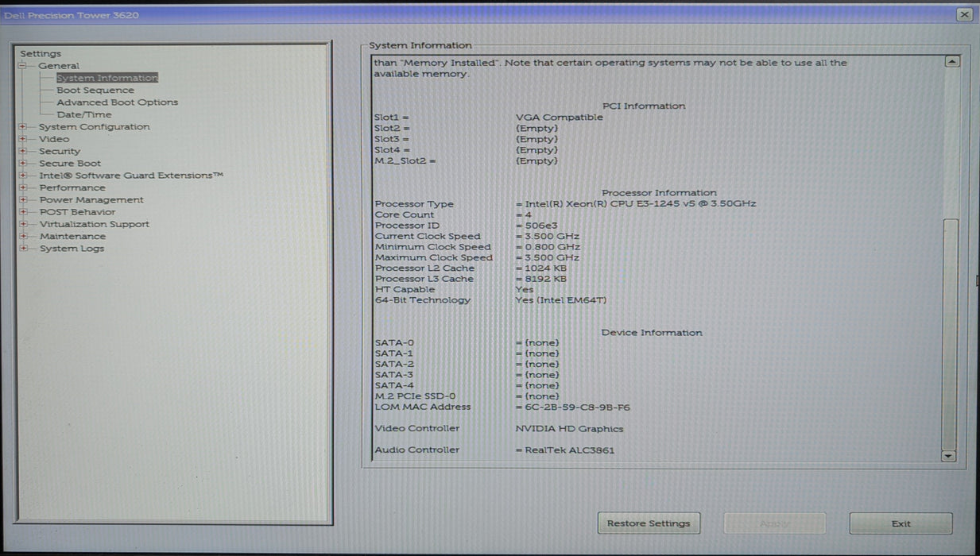Select Intel Software Guard Extensions label
Screen dimensions: 980x556
click(131, 176)
